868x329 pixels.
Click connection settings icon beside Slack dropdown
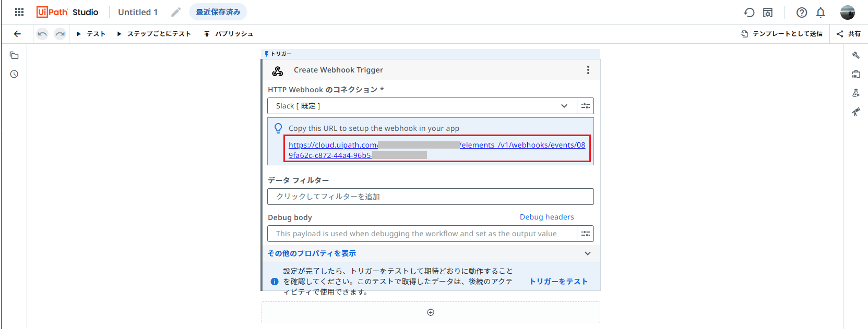pyautogui.click(x=586, y=106)
